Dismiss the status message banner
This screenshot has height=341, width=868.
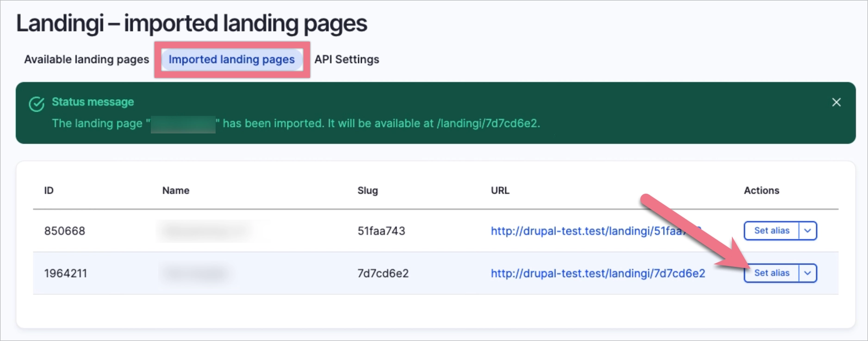coord(836,102)
